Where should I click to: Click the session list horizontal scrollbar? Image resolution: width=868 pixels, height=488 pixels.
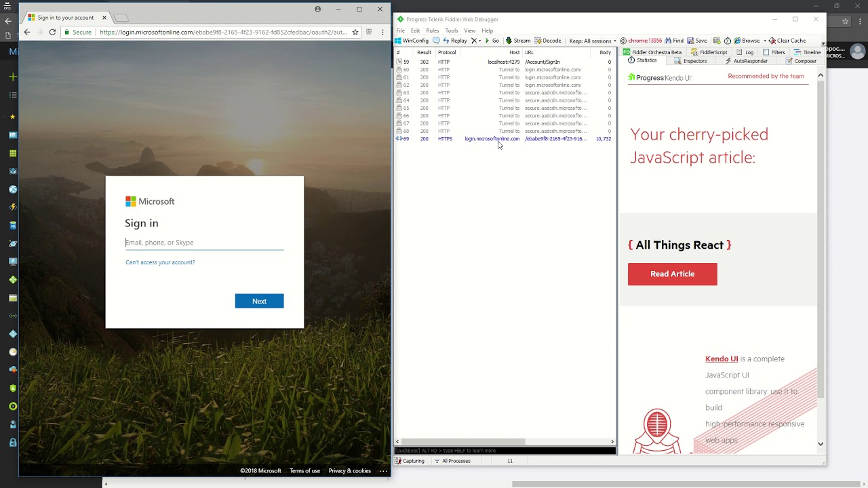(x=465, y=442)
